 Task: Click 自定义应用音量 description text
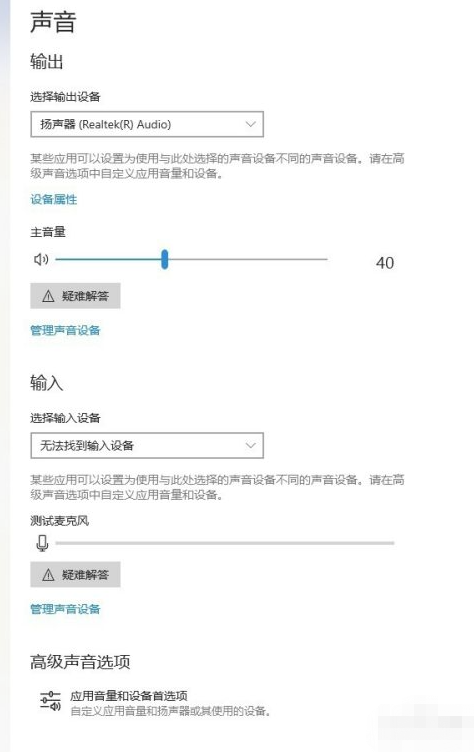click(170, 711)
